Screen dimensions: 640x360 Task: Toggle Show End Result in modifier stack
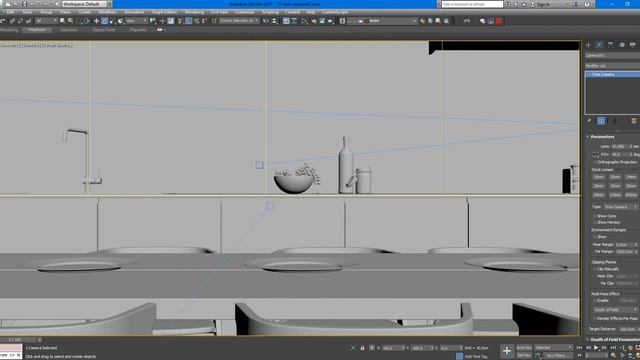coord(601,120)
